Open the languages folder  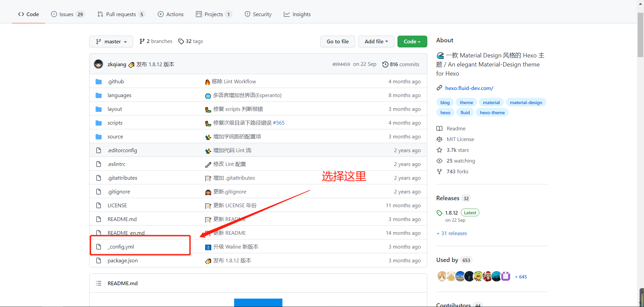[x=119, y=95]
